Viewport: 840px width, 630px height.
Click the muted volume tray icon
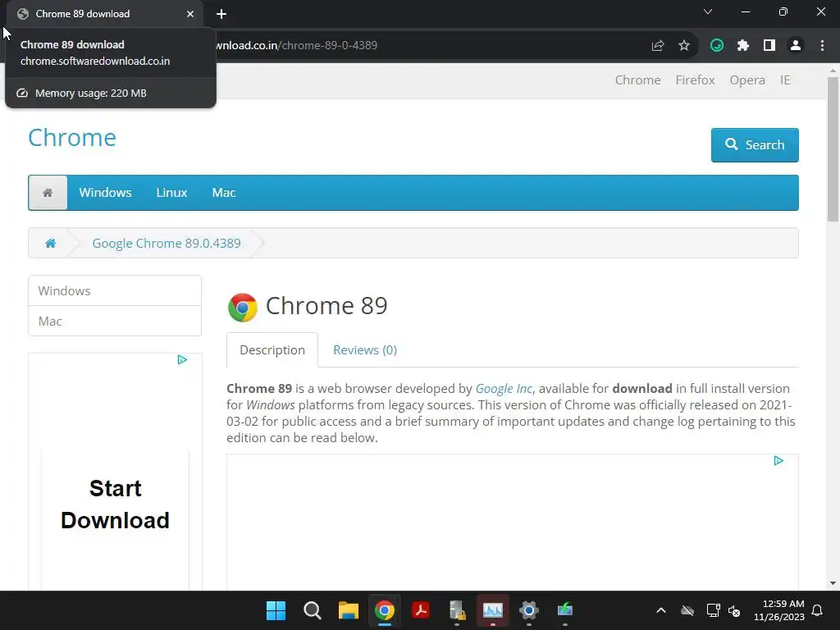point(734,610)
